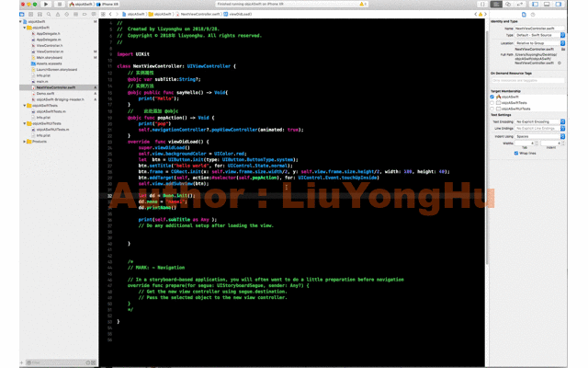The height and width of the screenshot is (368, 588).
Task: Open the Text Encoding dropdown
Action: click(x=539, y=121)
